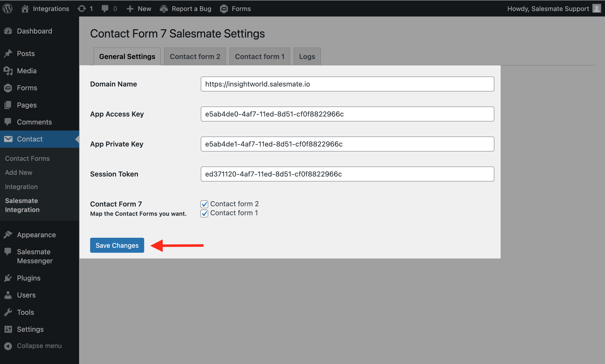Click the Appearance paintbrush icon
Screen dimensions: 605x364
click(x=8, y=234)
